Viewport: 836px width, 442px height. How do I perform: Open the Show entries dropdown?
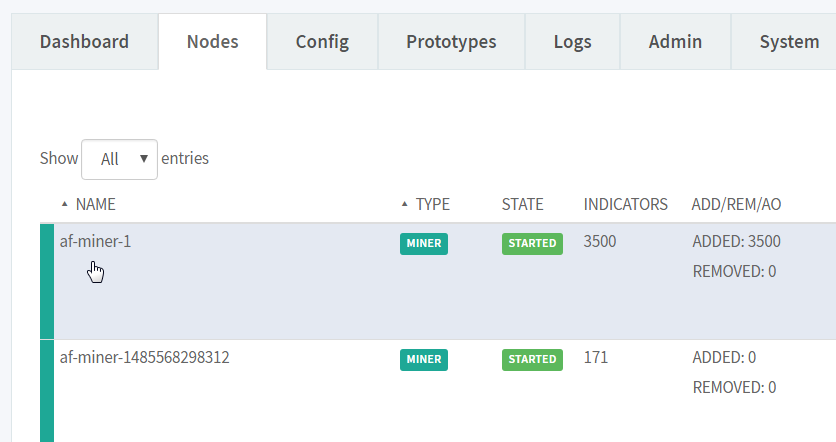click(119, 159)
